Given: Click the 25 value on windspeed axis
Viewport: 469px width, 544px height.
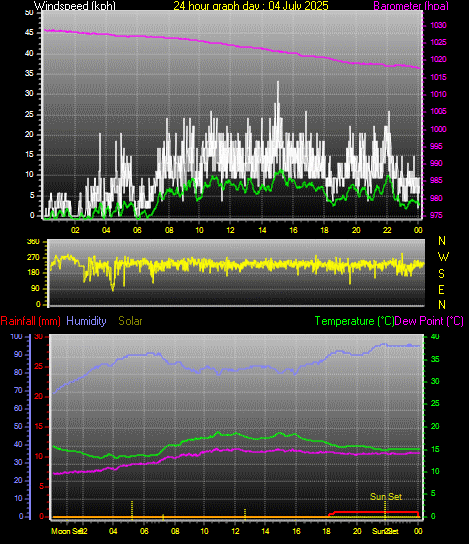Looking at the screenshot, I should point(29,114).
